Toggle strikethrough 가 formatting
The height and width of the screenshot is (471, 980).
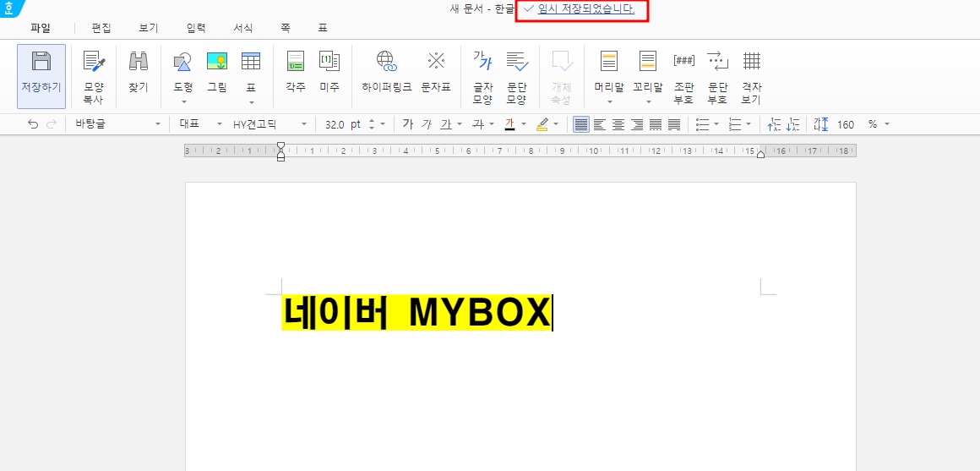477,124
